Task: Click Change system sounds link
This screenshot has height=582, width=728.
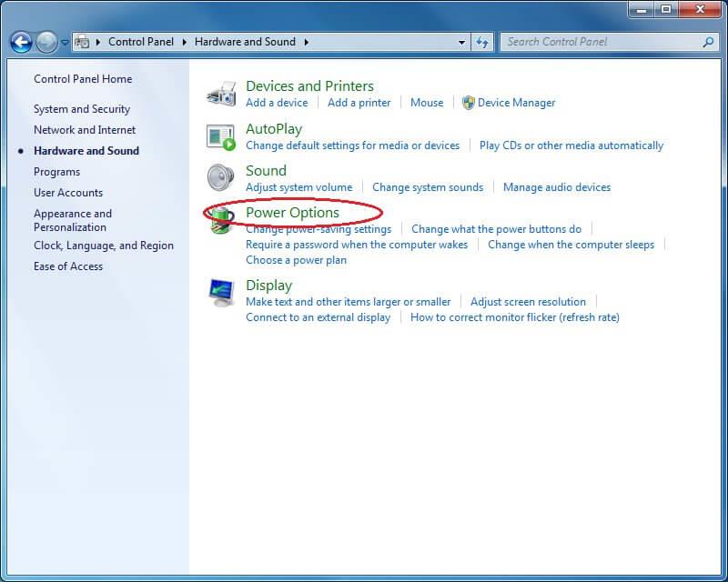Action: 428,187
